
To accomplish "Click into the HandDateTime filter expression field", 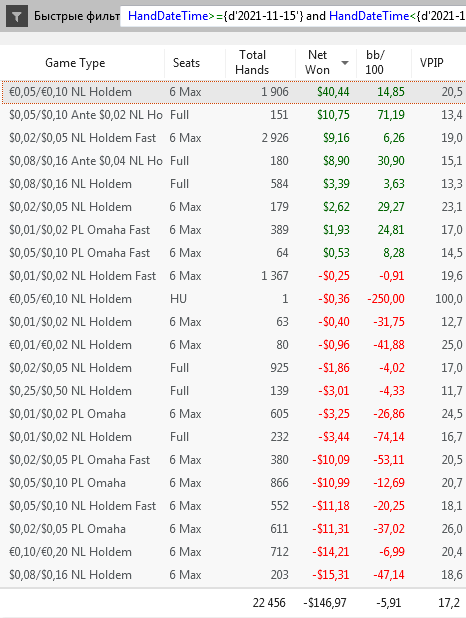I will click(x=293, y=16).
